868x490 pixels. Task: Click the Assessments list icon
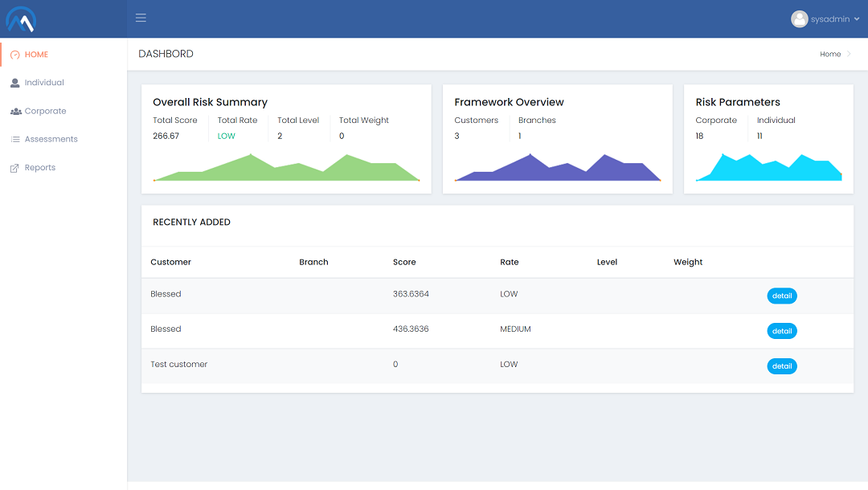click(x=15, y=139)
